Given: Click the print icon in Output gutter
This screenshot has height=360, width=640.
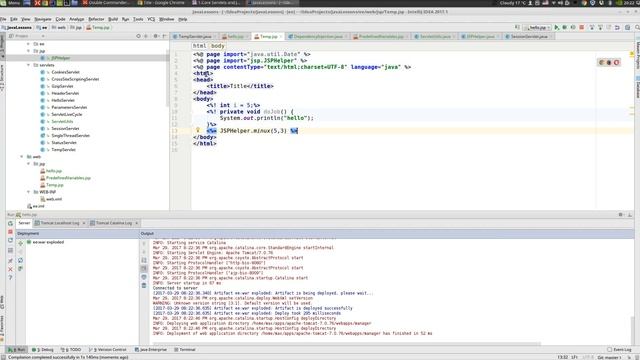Looking at the screenshot, I should pos(144,277).
